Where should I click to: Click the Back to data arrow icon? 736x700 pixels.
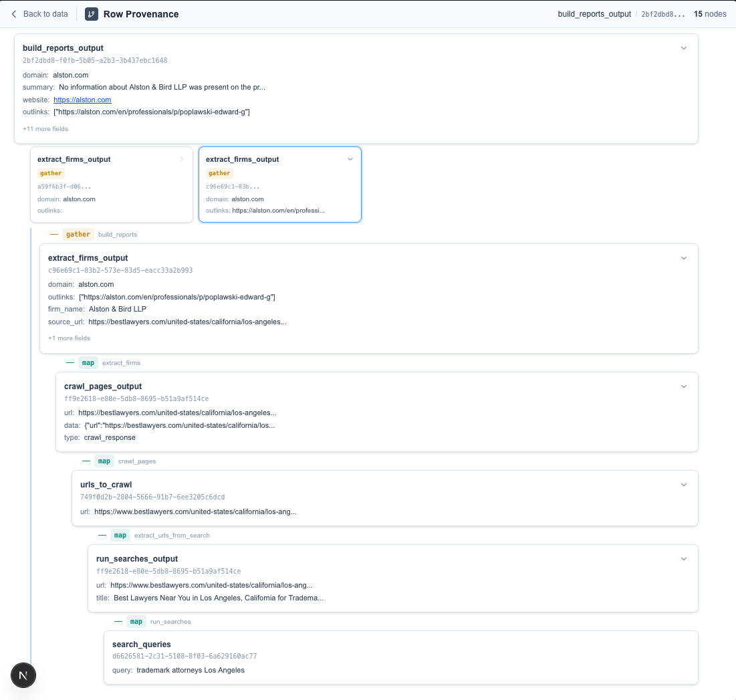tap(14, 14)
